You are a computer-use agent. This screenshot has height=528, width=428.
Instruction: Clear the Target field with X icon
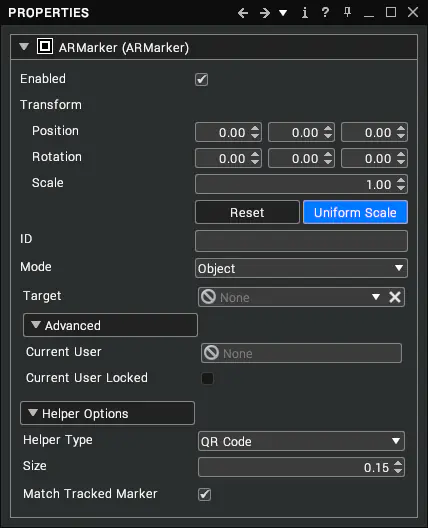(395, 297)
